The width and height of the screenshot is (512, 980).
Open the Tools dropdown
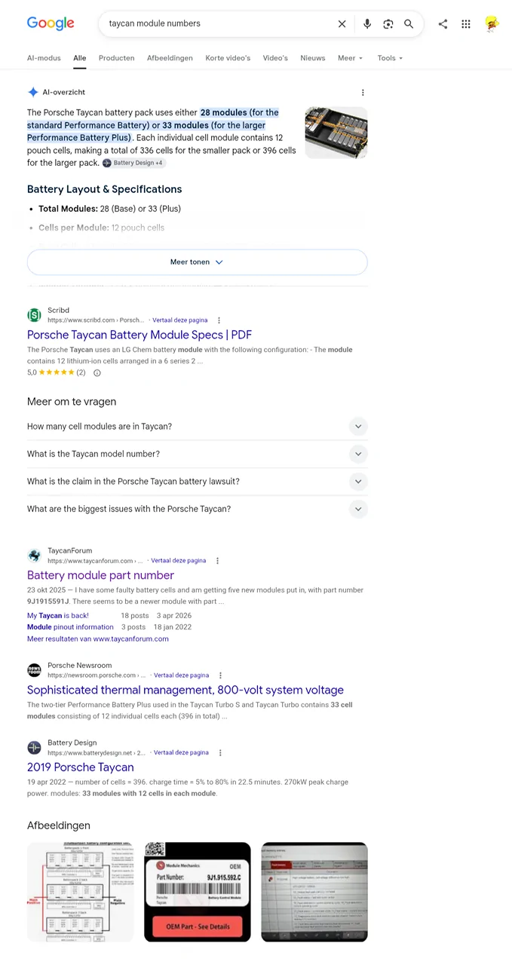(x=390, y=58)
